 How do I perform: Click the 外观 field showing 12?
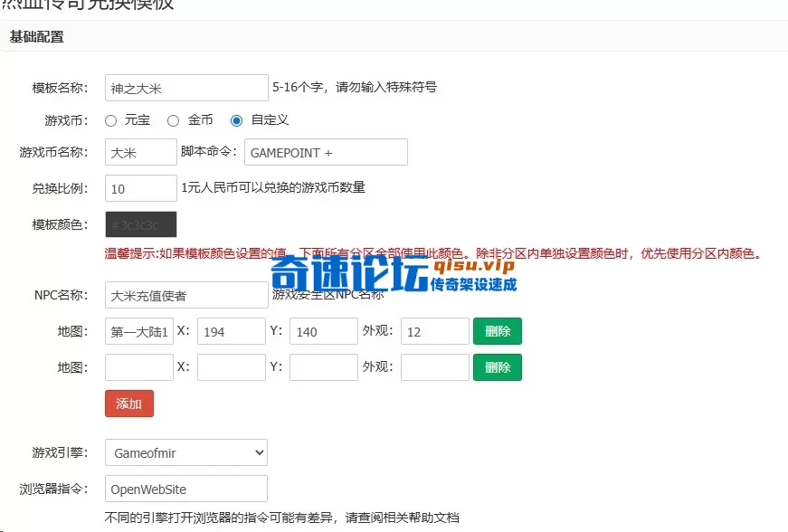pos(434,331)
